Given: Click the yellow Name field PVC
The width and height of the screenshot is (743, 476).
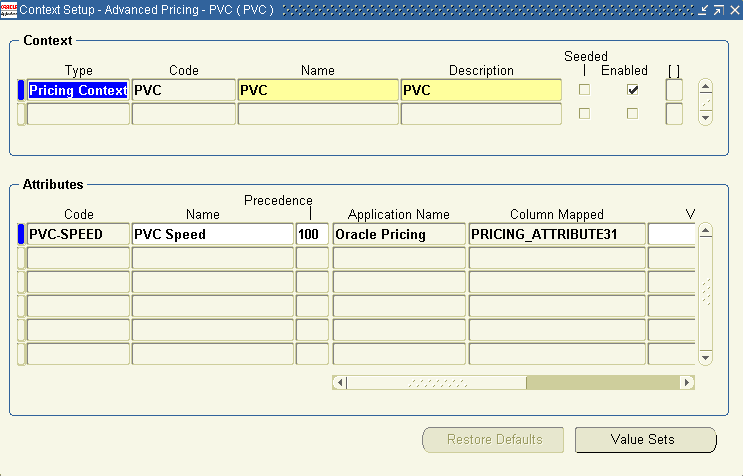Looking at the screenshot, I should coord(318,90).
